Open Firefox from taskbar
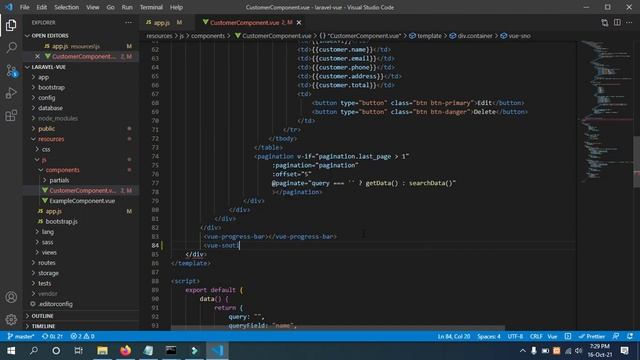Image resolution: width=640 pixels, height=360 pixels. tap(125, 351)
